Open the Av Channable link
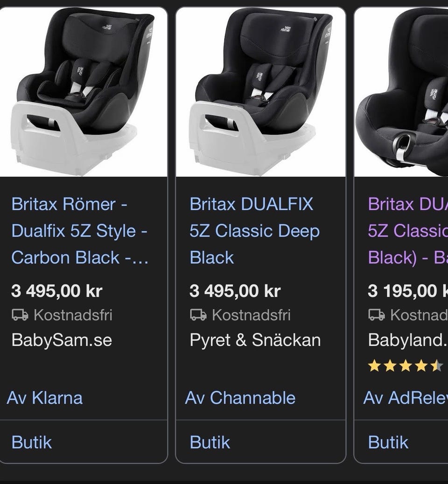 tap(240, 398)
